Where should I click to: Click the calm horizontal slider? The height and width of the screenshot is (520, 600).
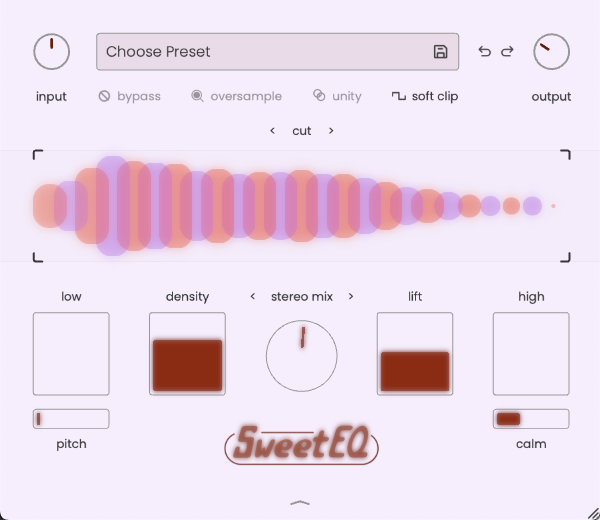click(x=531, y=419)
